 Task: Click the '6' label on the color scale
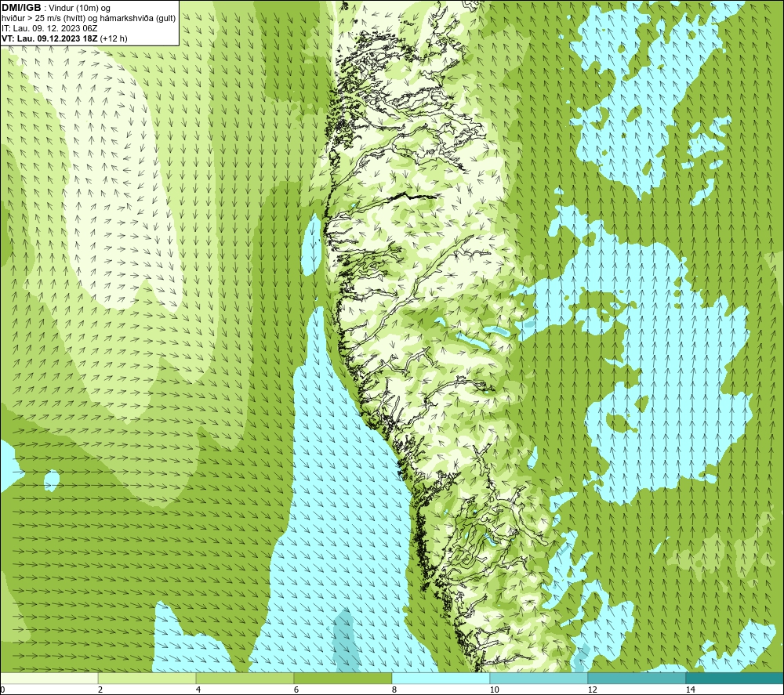(296, 690)
